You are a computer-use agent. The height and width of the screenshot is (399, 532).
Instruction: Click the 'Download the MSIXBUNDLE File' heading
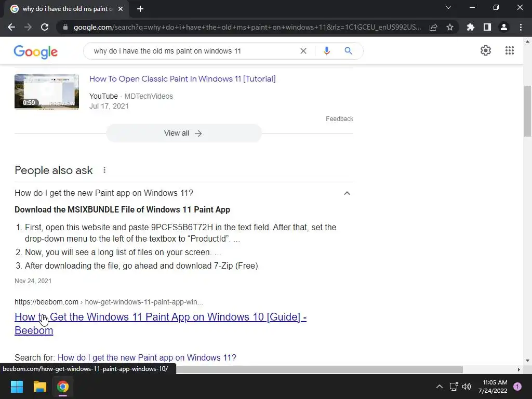coord(122,210)
